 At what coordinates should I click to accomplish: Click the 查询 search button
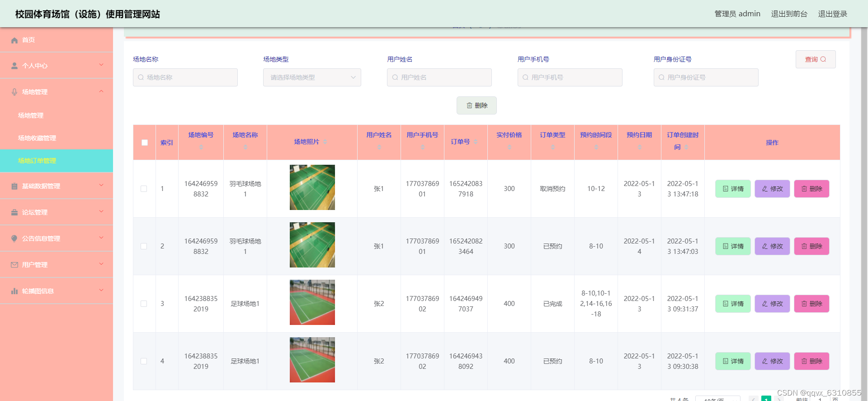pos(816,59)
